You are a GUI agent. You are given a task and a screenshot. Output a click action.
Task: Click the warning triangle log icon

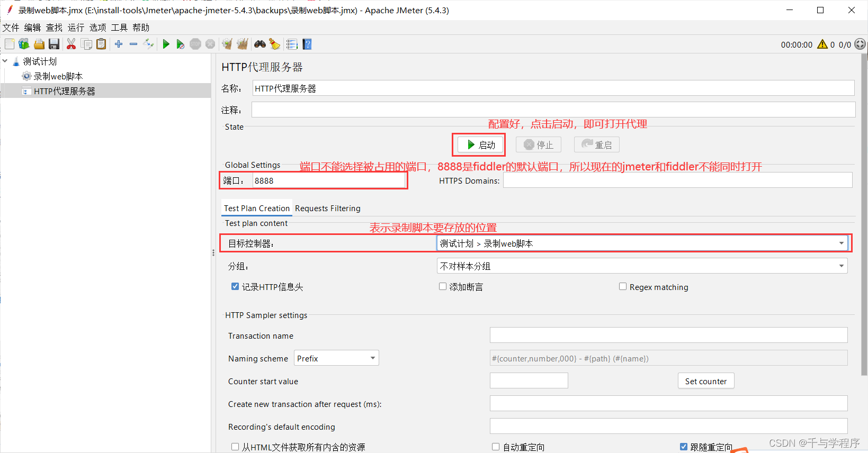(x=822, y=44)
